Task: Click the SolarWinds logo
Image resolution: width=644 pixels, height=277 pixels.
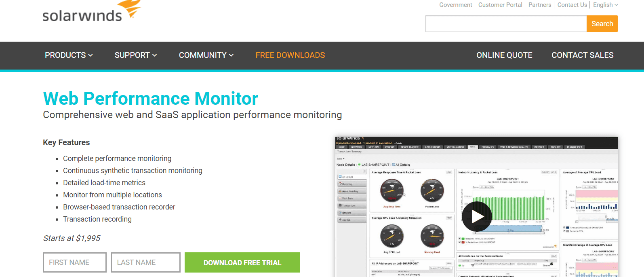Action: pos(92,11)
